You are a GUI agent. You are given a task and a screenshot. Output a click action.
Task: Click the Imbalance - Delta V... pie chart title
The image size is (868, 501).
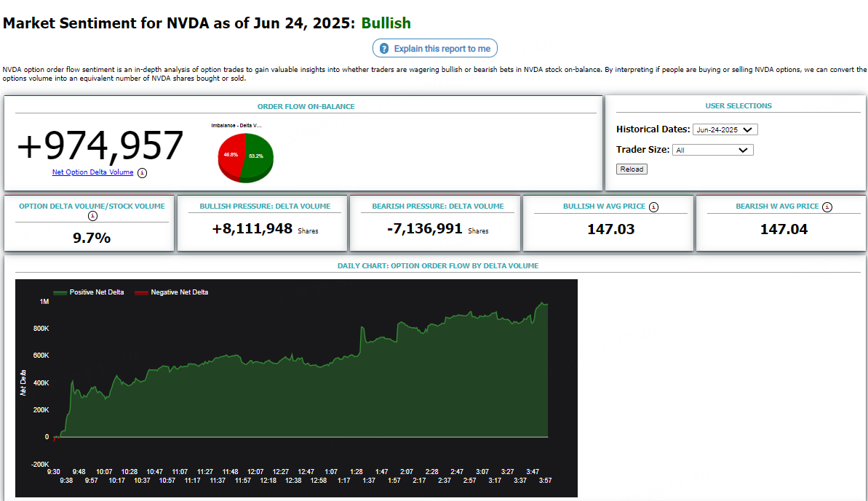[236, 126]
